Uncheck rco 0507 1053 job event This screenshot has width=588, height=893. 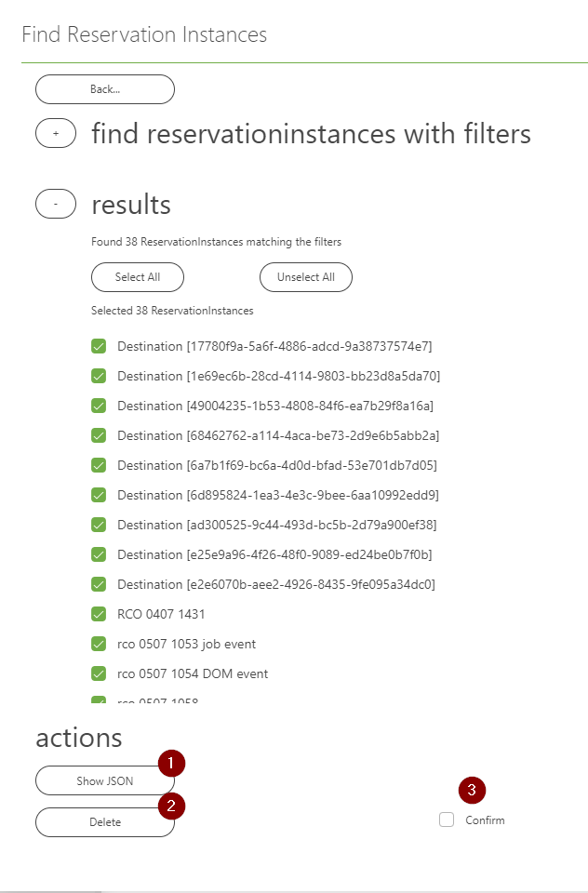[x=99, y=644]
